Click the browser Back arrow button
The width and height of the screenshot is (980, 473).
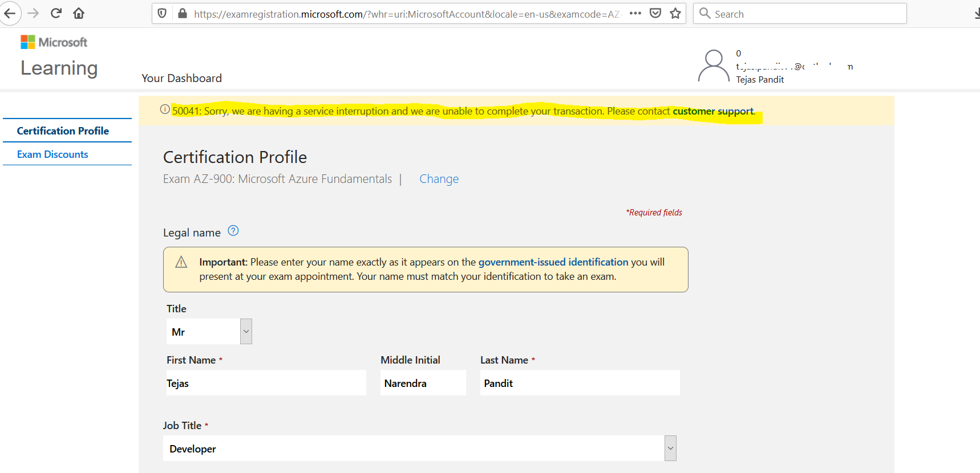(10, 14)
